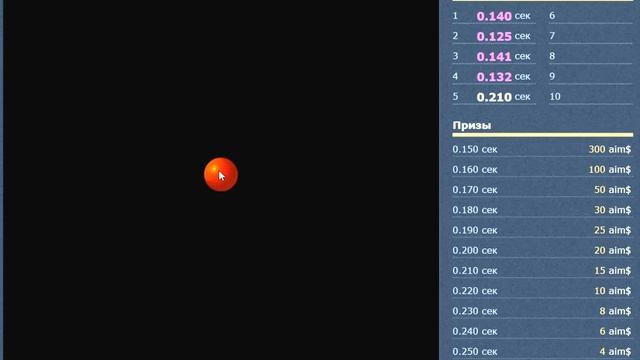Select attempt 5 result 0.210 сек
Screen dimensions: 640x360
coord(503,97)
